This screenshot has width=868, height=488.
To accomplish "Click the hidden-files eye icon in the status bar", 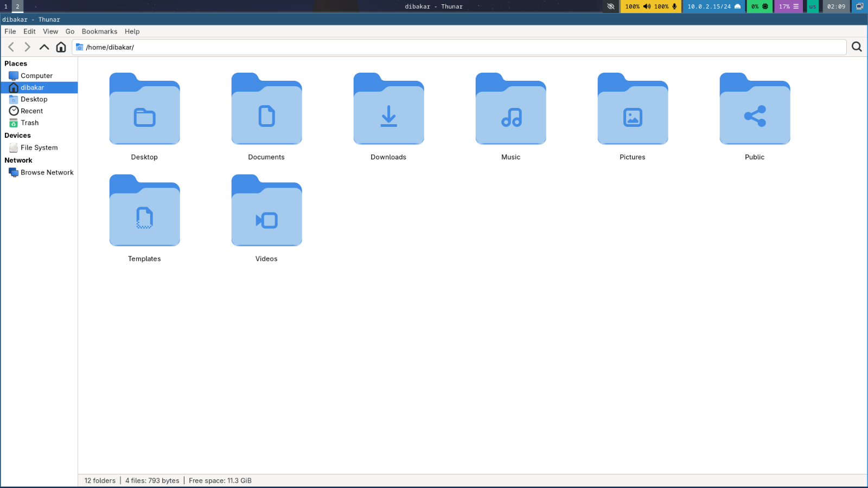I will 611,7.
